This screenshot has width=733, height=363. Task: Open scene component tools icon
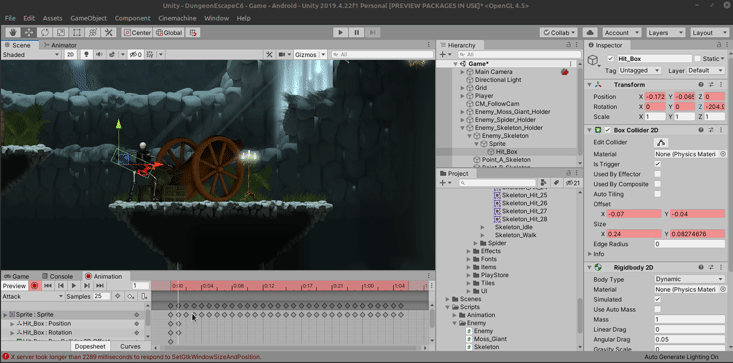pos(269,55)
